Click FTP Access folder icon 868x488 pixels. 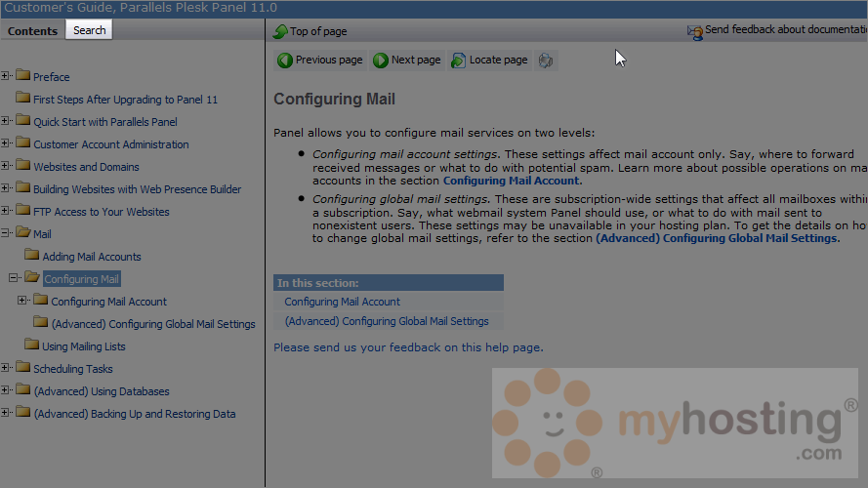tap(22, 210)
